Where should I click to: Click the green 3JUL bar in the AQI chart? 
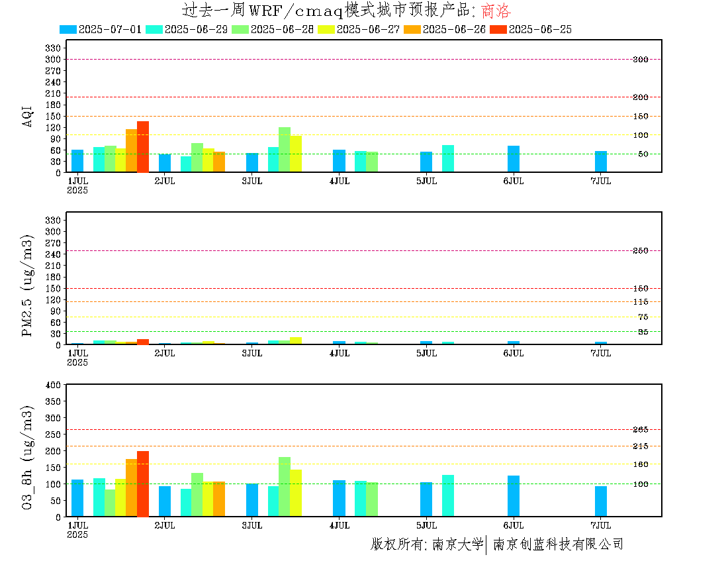pos(285,150)
